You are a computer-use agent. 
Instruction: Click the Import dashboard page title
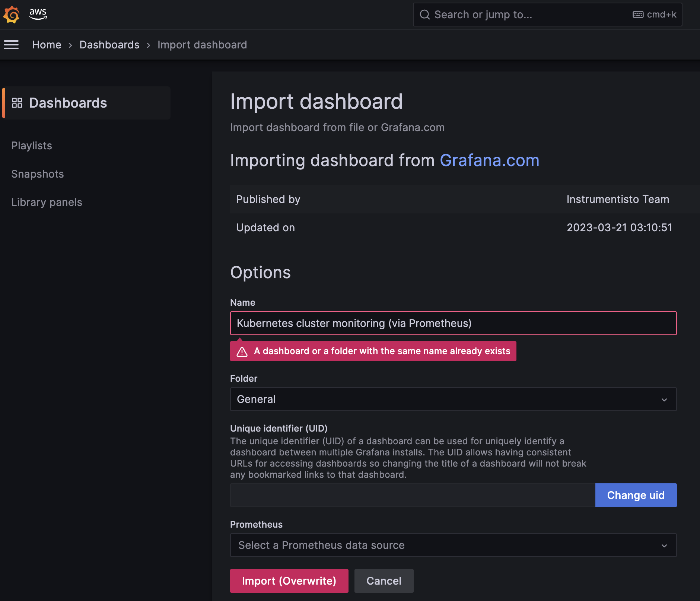coord(316,101)
